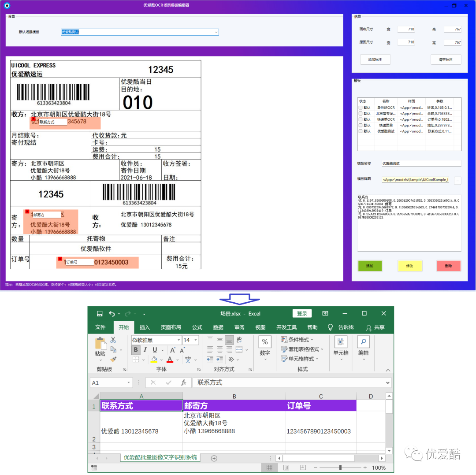This screenshot has height=475, width=476.
Task: Click the Paste clipboard icon
Action: [100, 344]
